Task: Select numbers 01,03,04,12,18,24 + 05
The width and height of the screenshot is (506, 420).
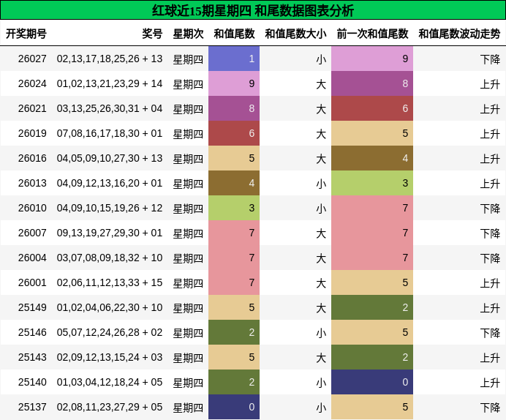Action: pyautogui.click(x=110, y=382)
